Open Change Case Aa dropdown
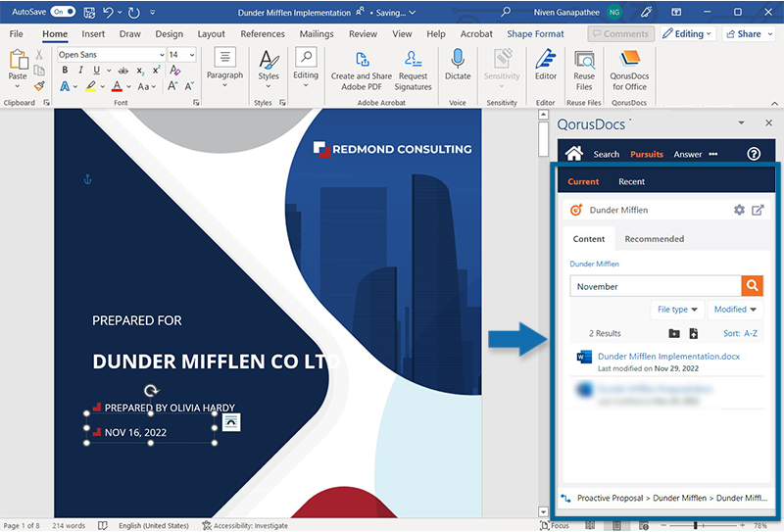 coord(146,86)
